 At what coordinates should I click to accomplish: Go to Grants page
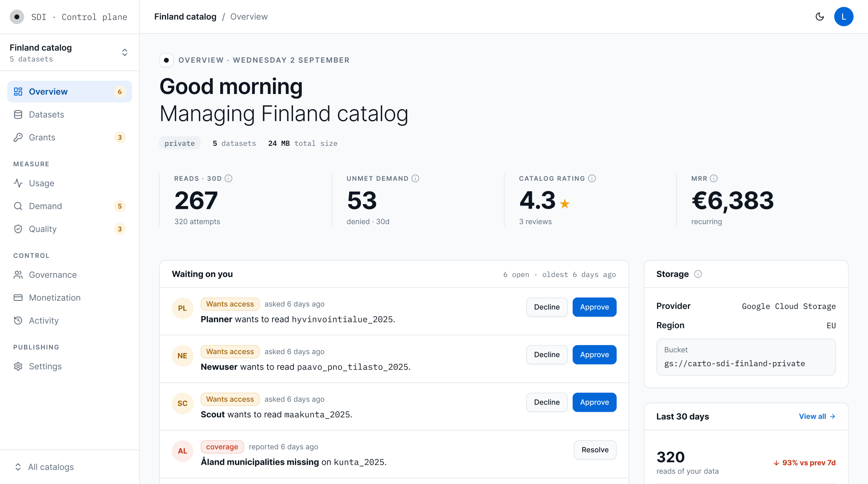70,137
